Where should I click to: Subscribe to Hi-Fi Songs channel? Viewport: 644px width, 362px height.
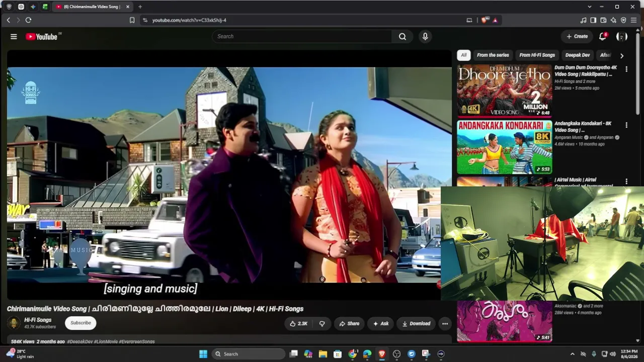coord(80,323)
